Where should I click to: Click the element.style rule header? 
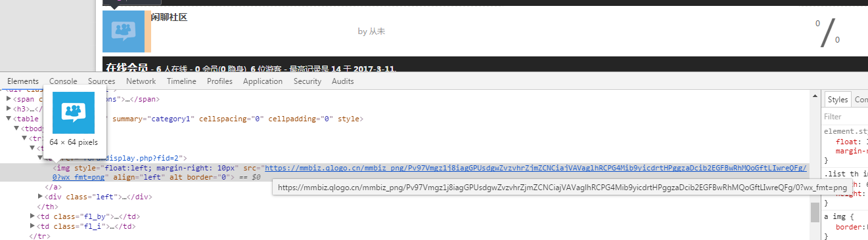click(846, 131)
